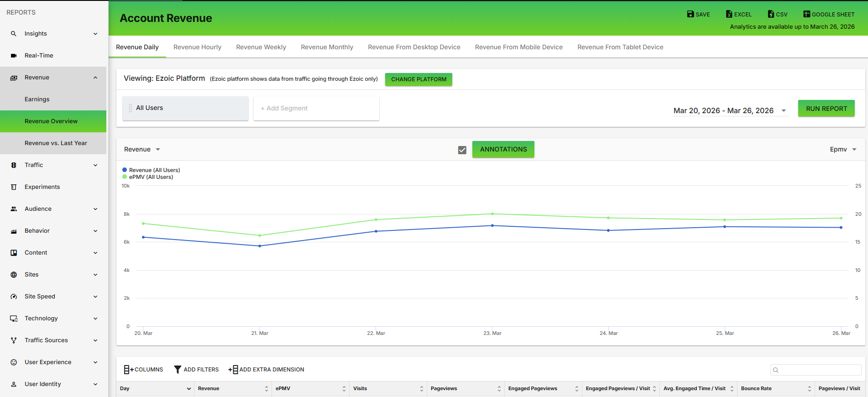Select the All Users segment box
The image size is (868, 397).
185,108
